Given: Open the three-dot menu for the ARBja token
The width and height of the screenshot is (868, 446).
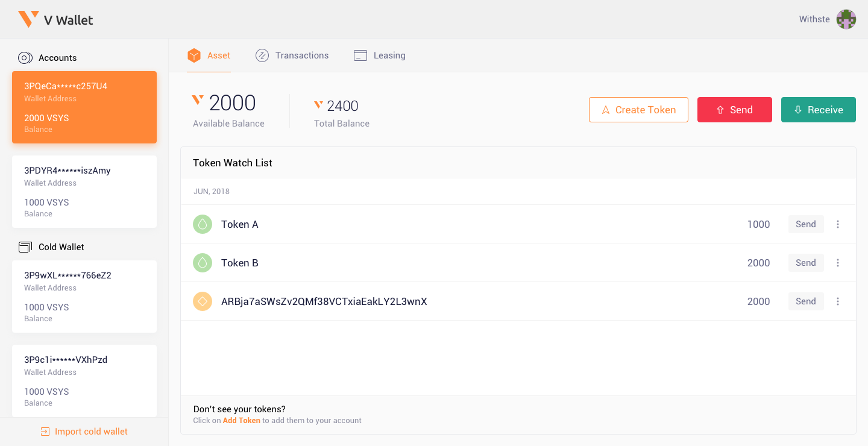Looking at the screenshot, I should 838,301.
